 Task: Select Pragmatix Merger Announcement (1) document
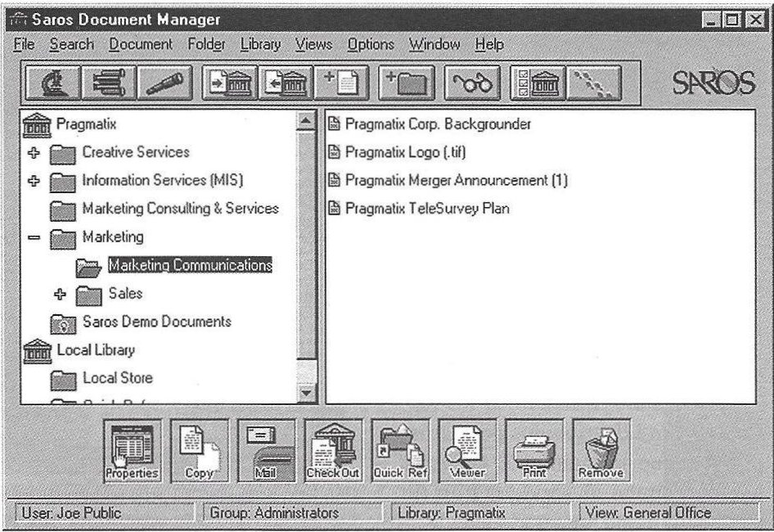tap(456, 180)
